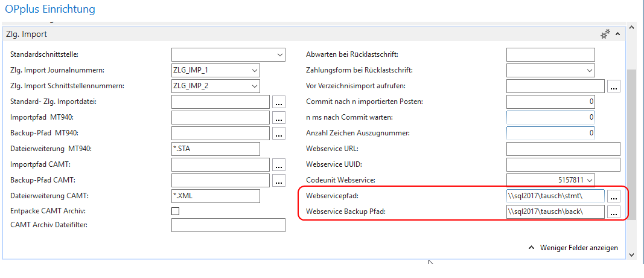Click the Backup-Pfad CAMT field
The image size is (644, 278).
pyautogui.click(x=220, y=180)
